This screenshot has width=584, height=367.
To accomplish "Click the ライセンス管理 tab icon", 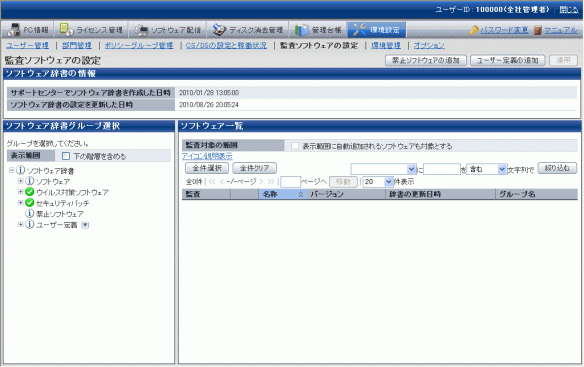I will [x=67, y=30].
